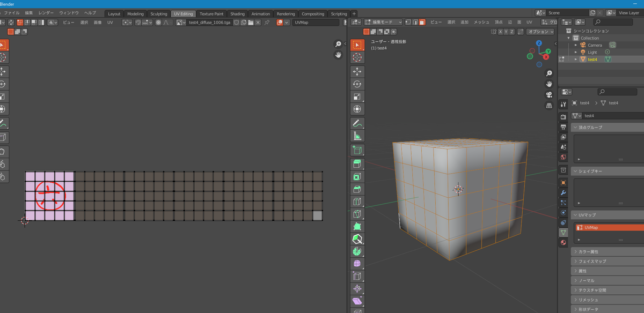Image resolution: width=644 pixels, height=313 pixels.
Task: Switch to the Layout workspace tab
Action: click(x=114, y=13)
